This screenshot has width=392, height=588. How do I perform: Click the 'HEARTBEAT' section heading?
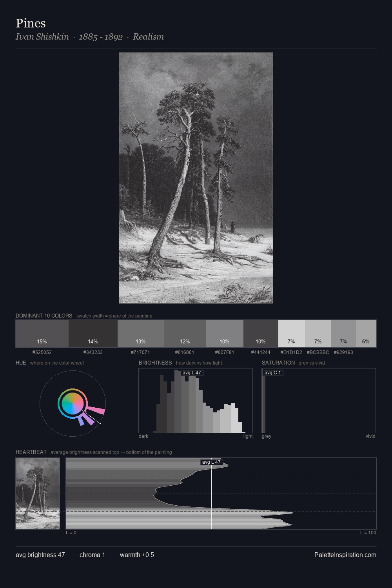pos(31,452)
